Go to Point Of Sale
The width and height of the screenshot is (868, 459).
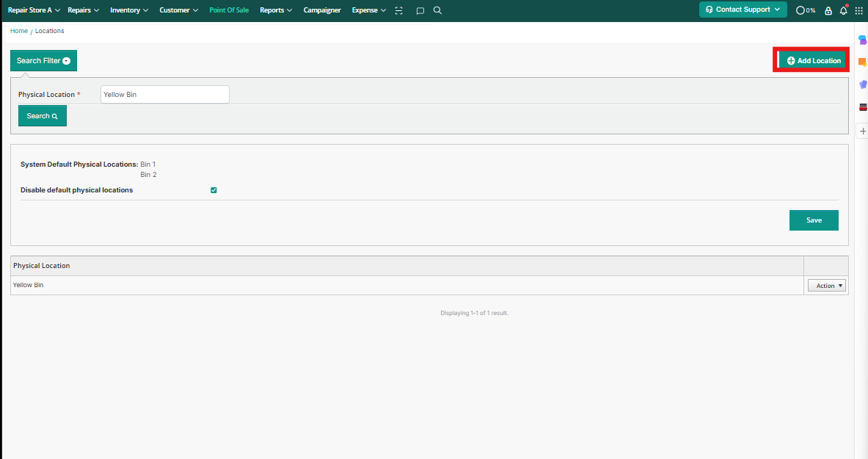(x=229, y=10)
